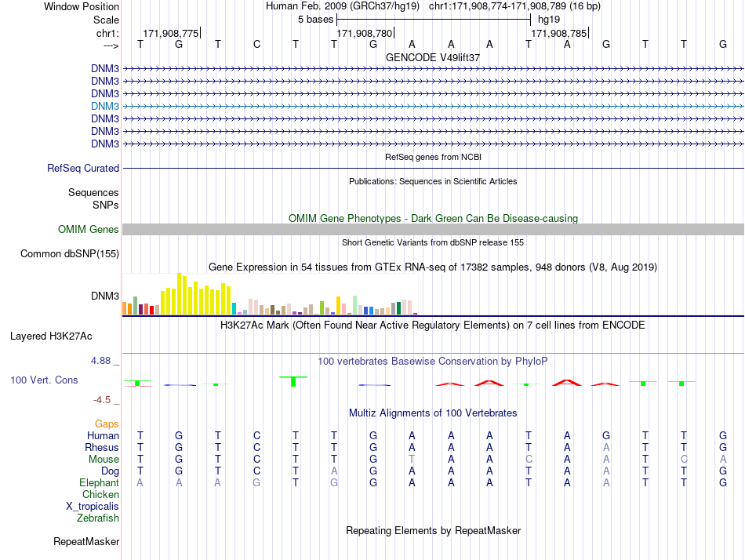Click the Layered H3K27Ac track label
Image resolution: width=745 pixels, height=560 pixels.
tap(51, 336)
